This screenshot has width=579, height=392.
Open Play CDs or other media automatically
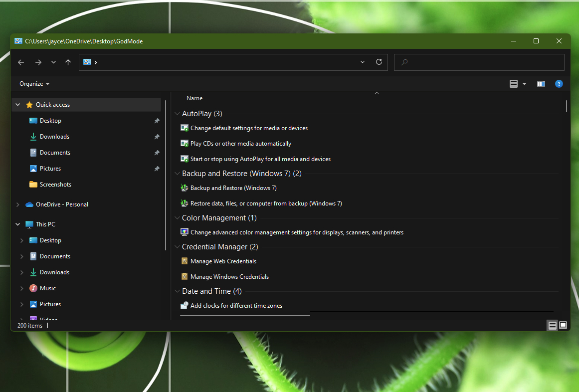[241, 144]
